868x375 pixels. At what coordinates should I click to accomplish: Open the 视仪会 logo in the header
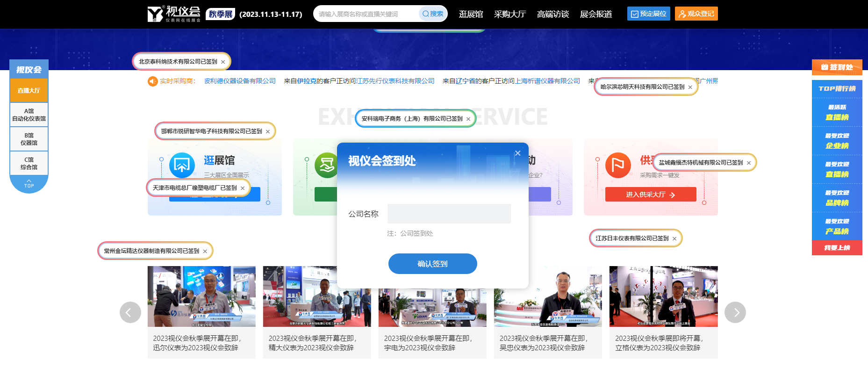(174, 14)
